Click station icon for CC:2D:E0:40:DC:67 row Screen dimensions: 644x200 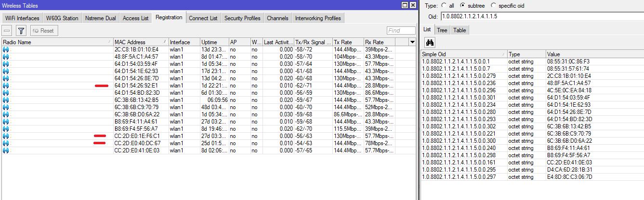[x=6, y=143]
